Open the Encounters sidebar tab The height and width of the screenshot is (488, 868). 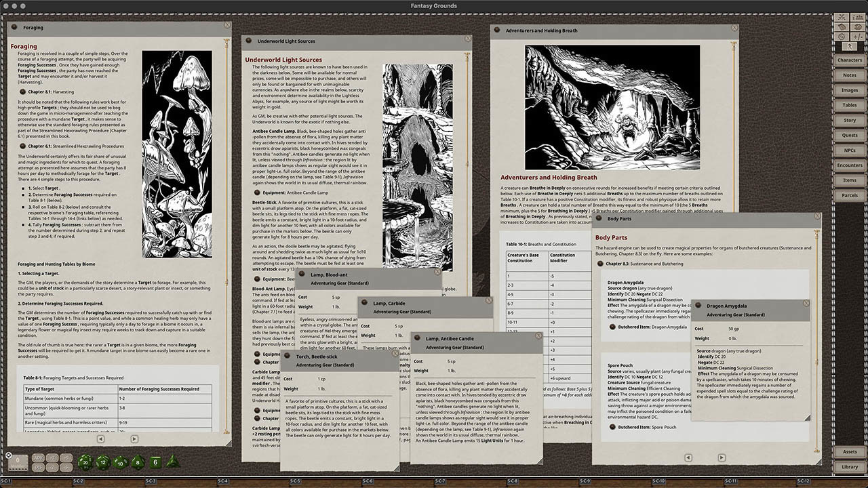[849, 165]
